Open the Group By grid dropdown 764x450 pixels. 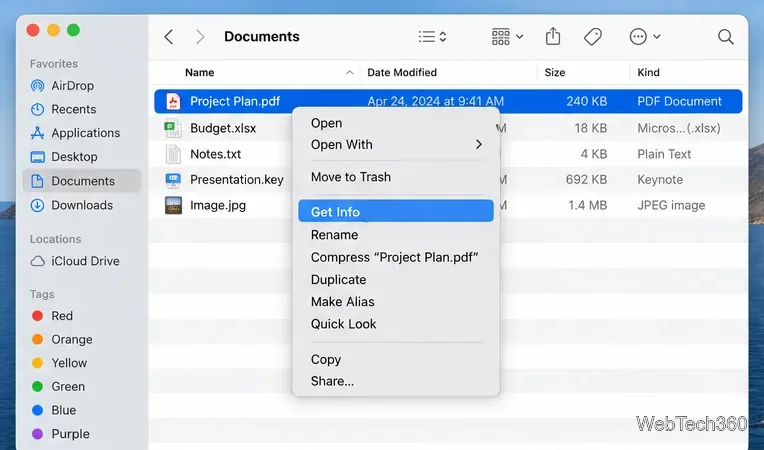click(507, 37)
